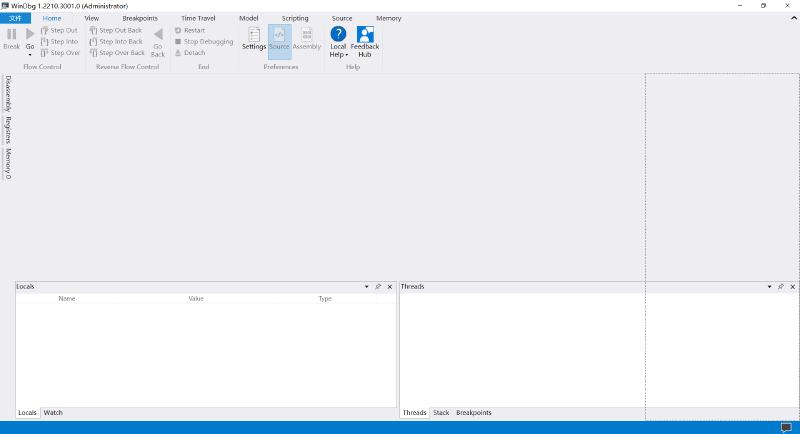The width and height of the screenshot is (800, 434).
Task: Click the Break pause icon
Action: pyautogui.click(x=11, y=34)
